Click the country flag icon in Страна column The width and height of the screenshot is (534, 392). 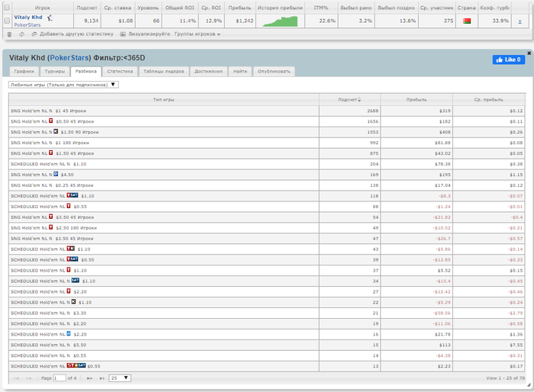467,21
